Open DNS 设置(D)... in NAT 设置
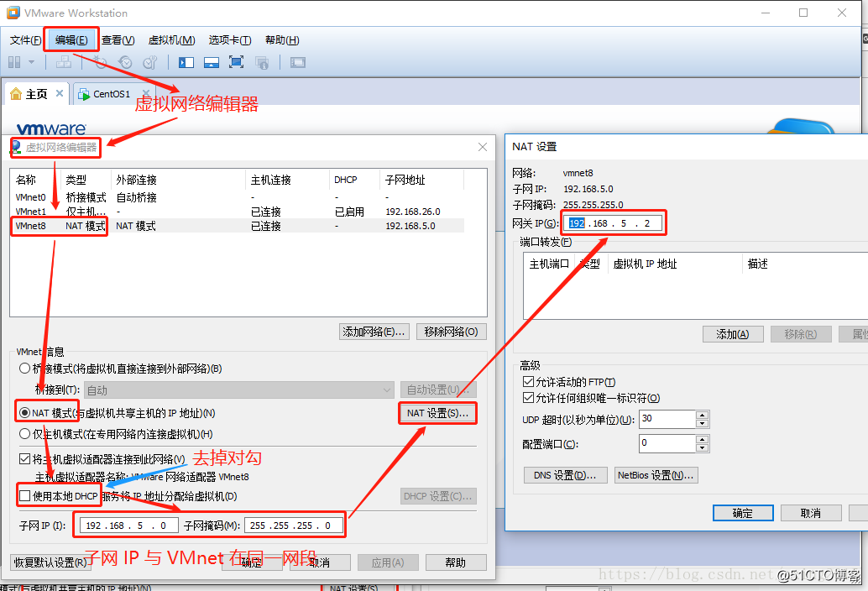 click(x=565, y=475)
